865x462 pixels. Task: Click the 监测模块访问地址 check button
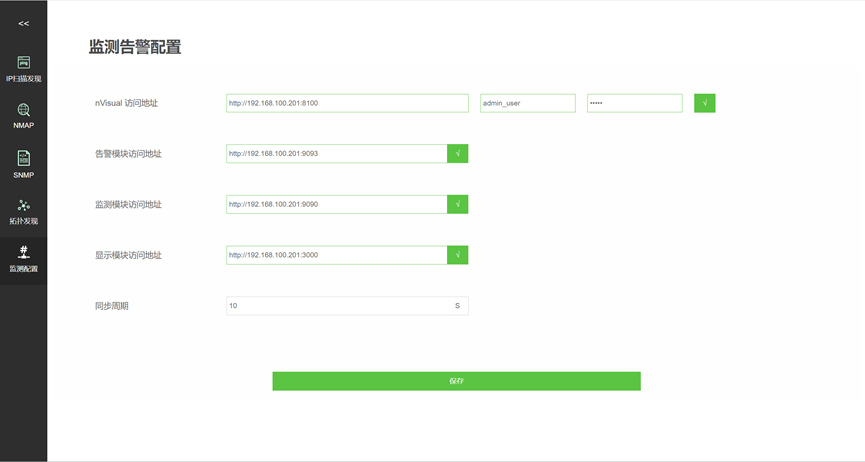[457, 204]
